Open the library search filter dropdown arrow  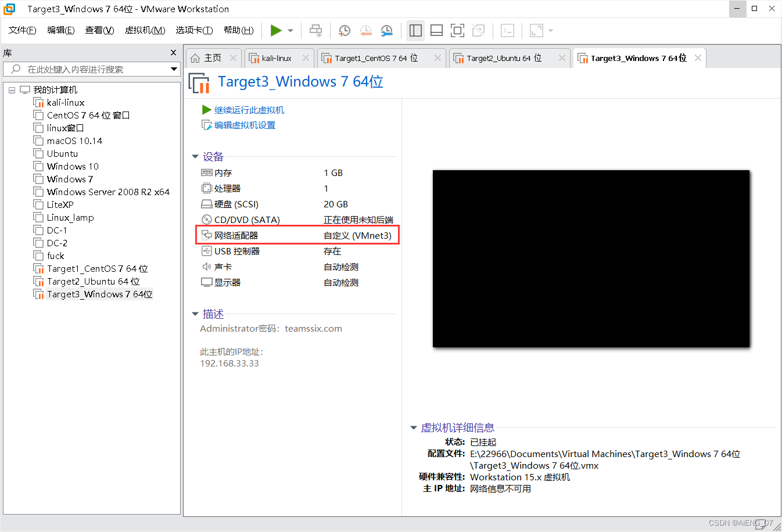point(173,69)
